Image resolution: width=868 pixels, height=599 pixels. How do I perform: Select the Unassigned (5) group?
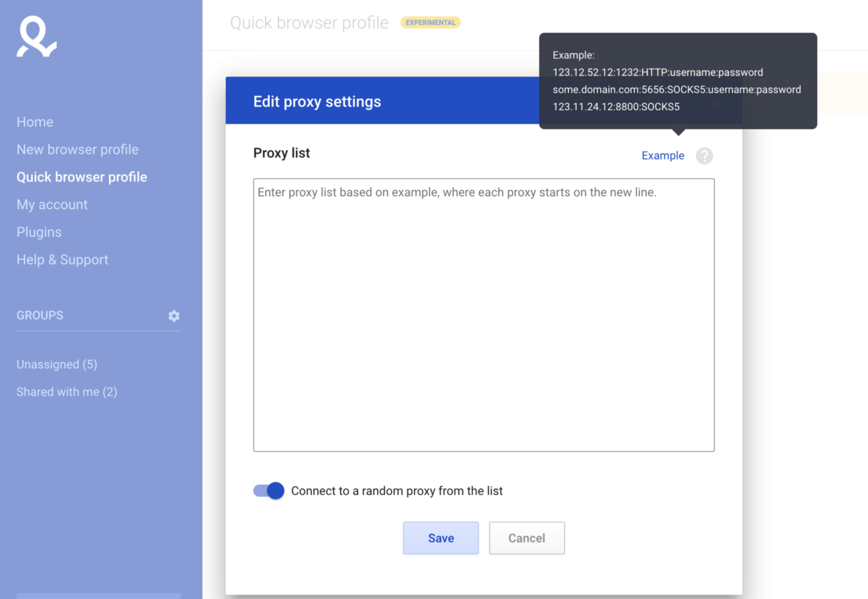pos(57,364)
